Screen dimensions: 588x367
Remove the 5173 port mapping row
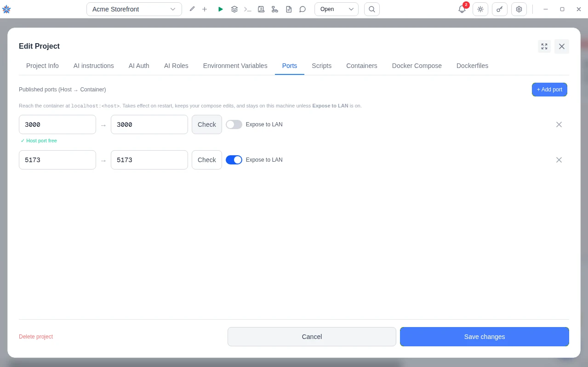tap(559, 160)
